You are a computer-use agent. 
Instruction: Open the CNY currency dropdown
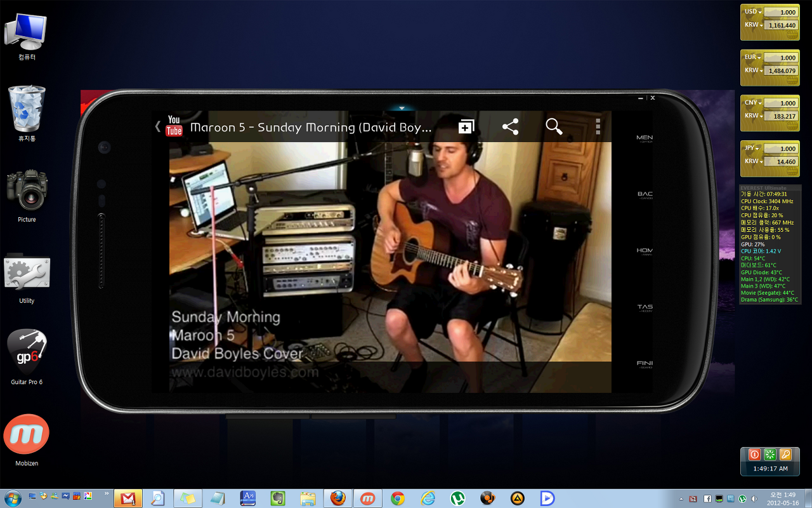[x=753, y=102]
